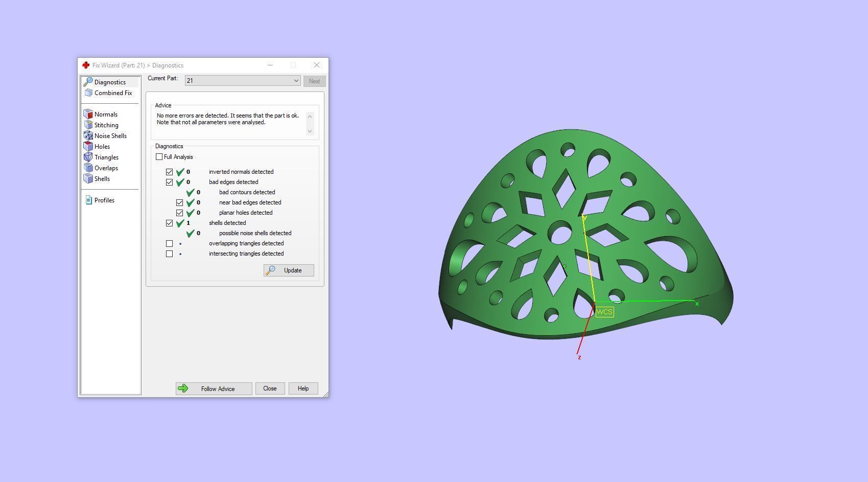Click the WCS label in viewport
Screen dimensions: 868x482
[604, 312]
